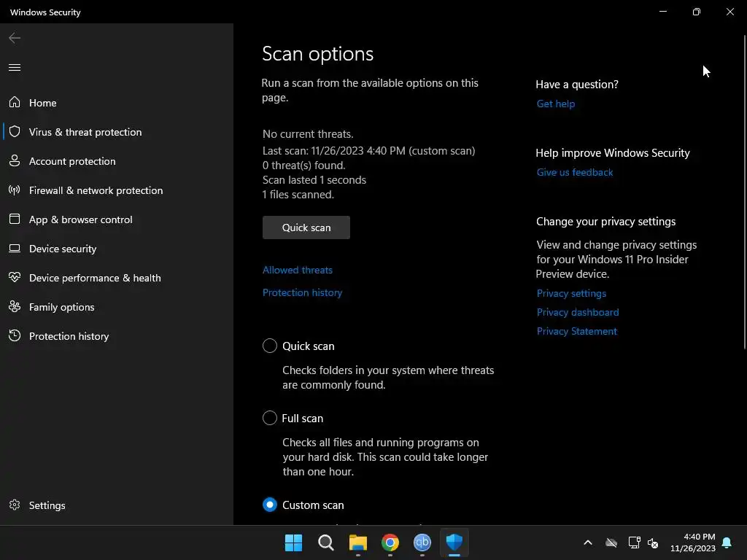Open Firewall & network protection section
The height and width of the screenshot is (560, 747).
pos(117,190)
